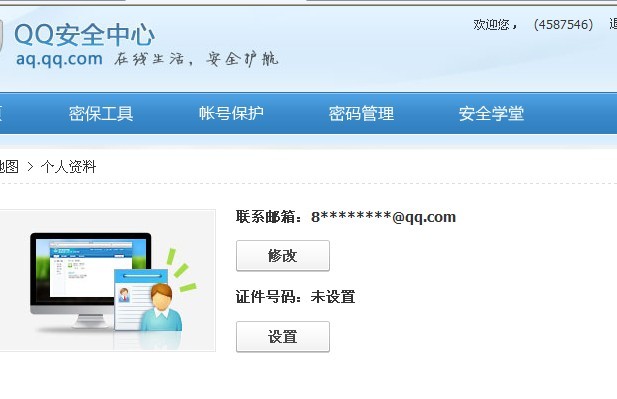
Task: Click the 设置 button for ID number
Action: click(x=283, y=336)
